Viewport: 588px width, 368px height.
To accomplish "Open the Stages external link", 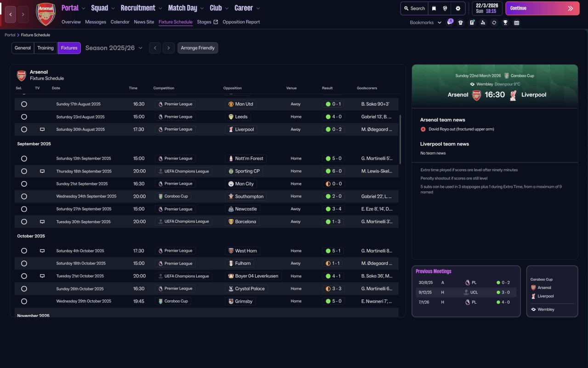I will (x=207, y=22).
